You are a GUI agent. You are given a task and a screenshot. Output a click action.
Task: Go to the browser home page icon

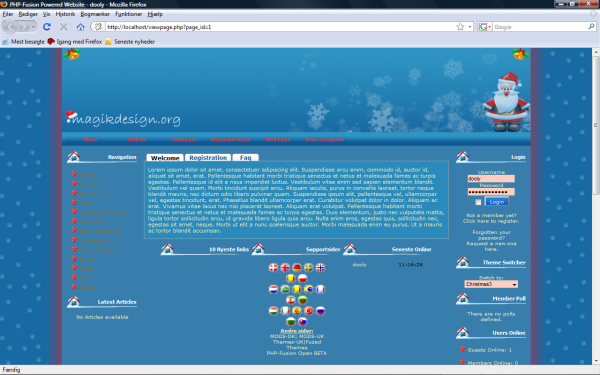tap(80, 27)
